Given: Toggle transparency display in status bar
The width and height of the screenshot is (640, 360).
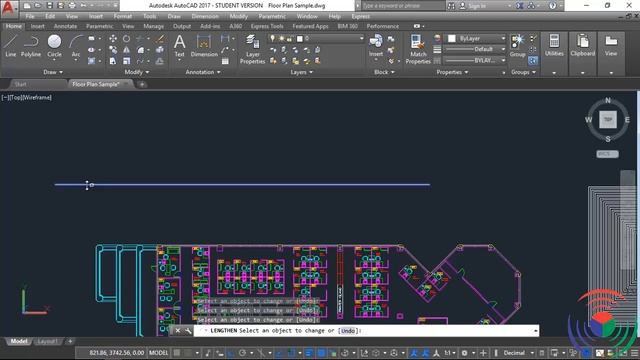Looking at the screenshot, I should point(322,353).
